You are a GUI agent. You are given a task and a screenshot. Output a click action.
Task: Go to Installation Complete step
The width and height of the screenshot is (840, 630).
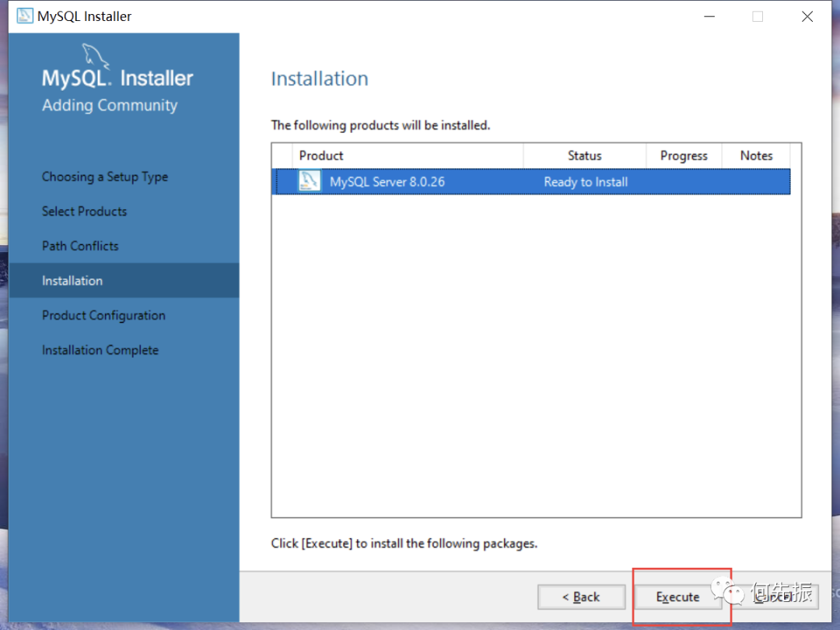click(100, 350)
